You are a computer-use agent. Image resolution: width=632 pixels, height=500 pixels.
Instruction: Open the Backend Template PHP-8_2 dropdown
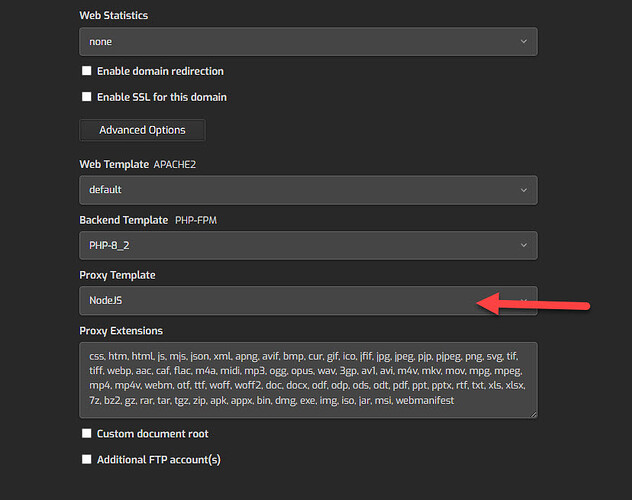(x=300, y=246)
